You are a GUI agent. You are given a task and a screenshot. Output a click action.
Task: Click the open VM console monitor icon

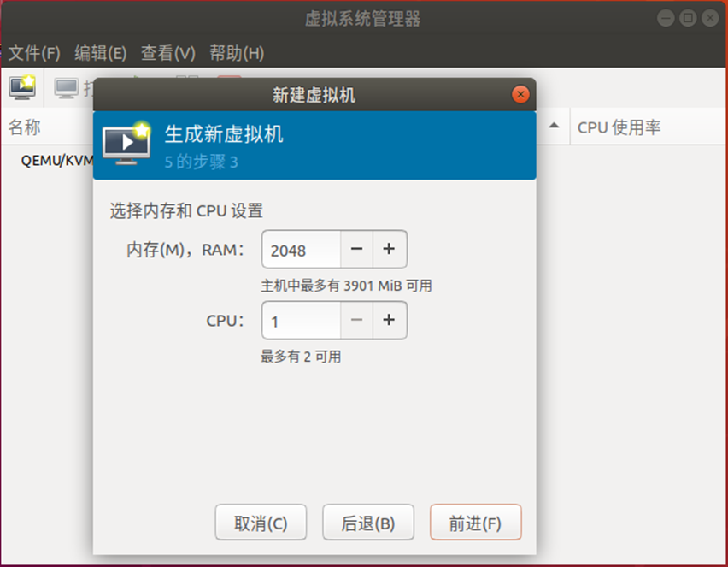(x=67, y=88)
